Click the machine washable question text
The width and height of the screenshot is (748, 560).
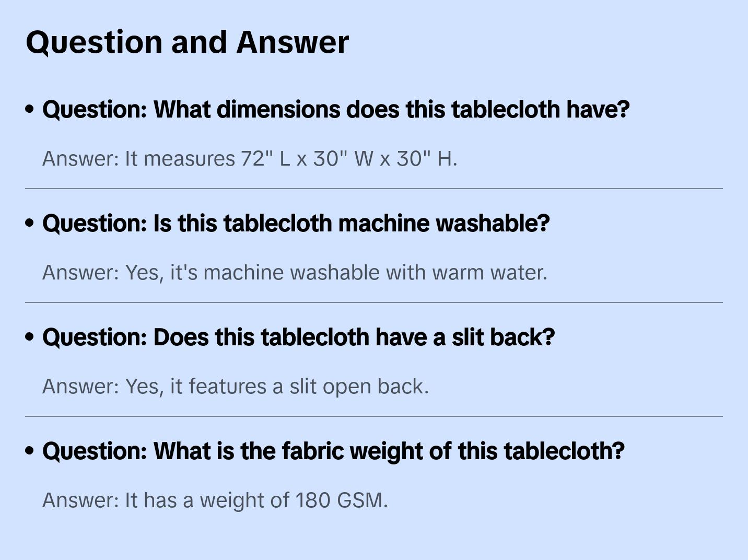click(x=296, y=224)
